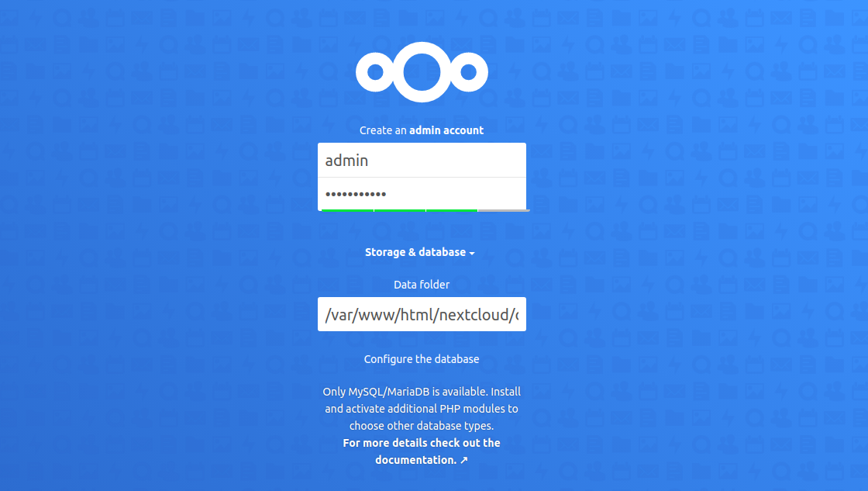Focus the admin username field

(x=422, y=160)
